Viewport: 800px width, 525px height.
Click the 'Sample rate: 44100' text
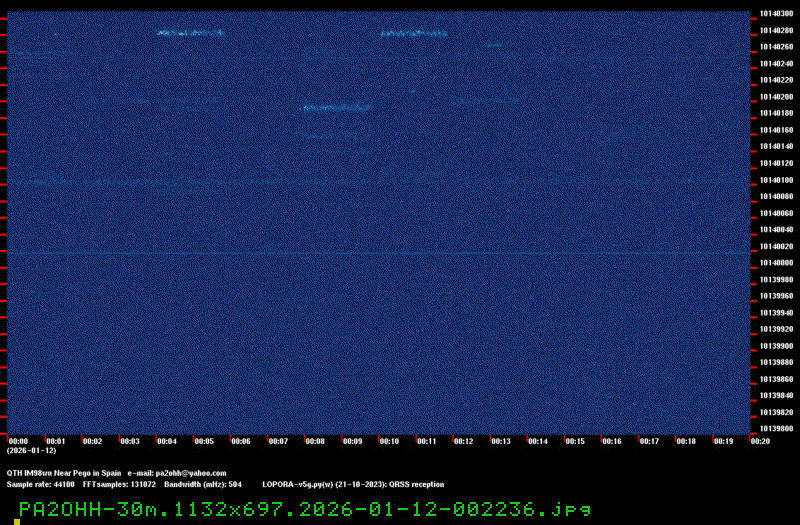[x=40, y=485]
